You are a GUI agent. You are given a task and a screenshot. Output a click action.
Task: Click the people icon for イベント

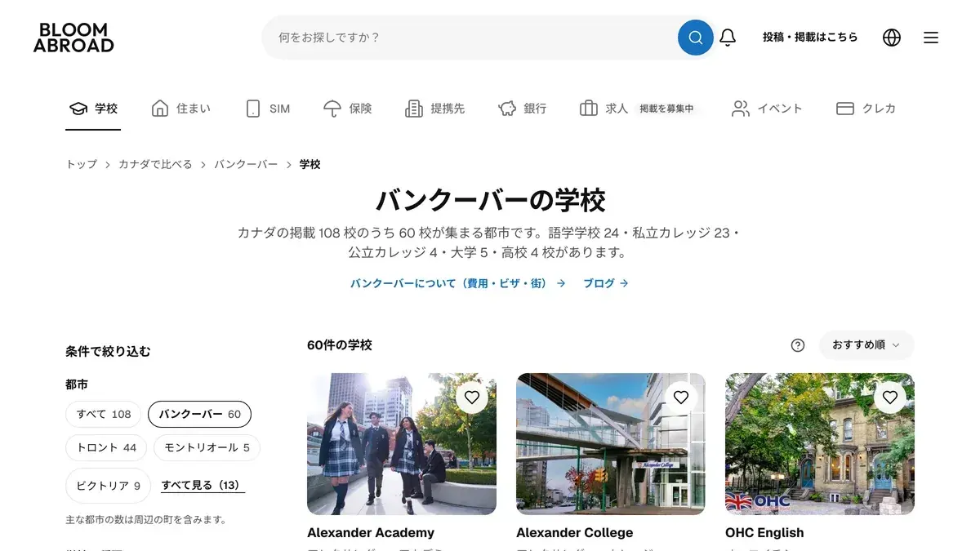tap(741, 109)
